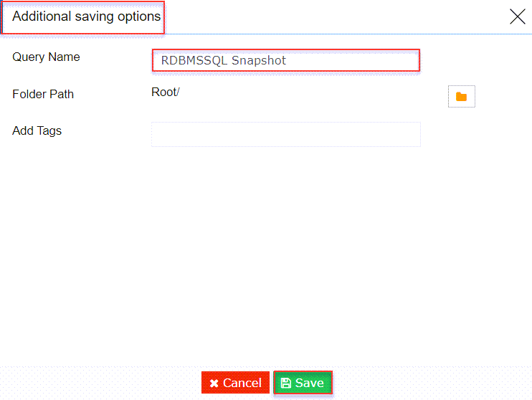The image size is (532, 400).
Task: Open the folder browser icon beside Root/
Action: 462,97
